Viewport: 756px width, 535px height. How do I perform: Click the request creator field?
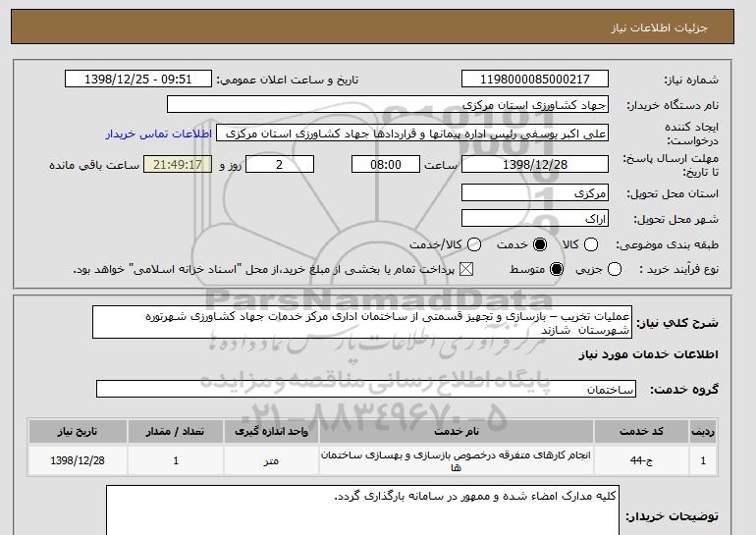pyautogui.click(x=412, y=134)
